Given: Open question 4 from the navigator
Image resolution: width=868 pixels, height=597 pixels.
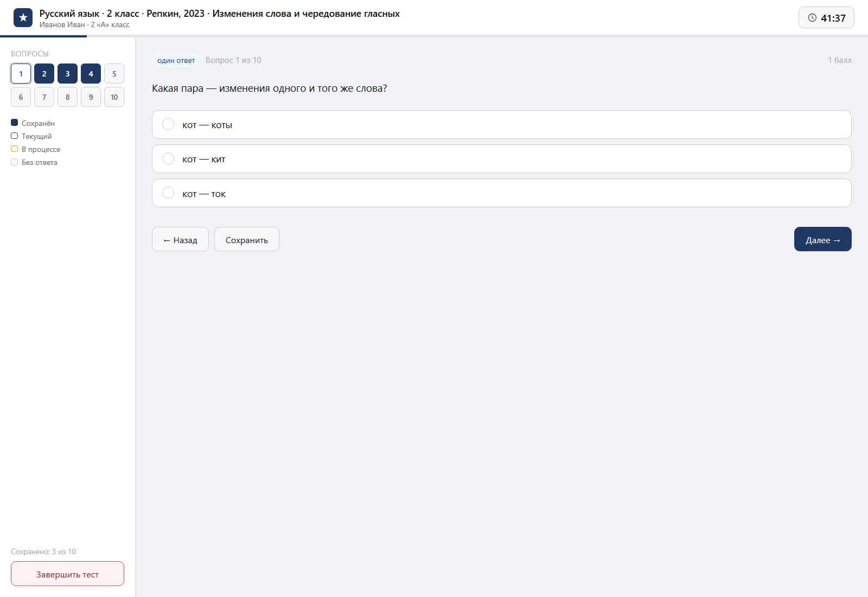Looking at the screenshot, I should click(91, 74).
